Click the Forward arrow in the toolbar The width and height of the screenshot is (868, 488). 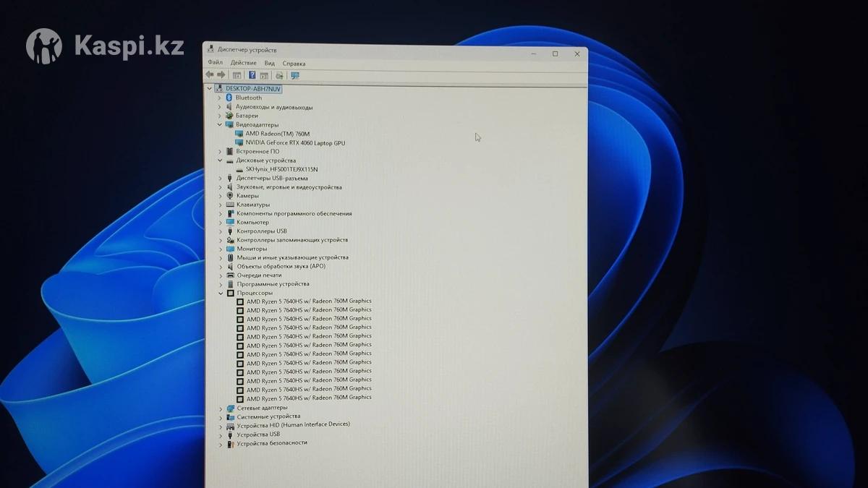tap(221, 75)
